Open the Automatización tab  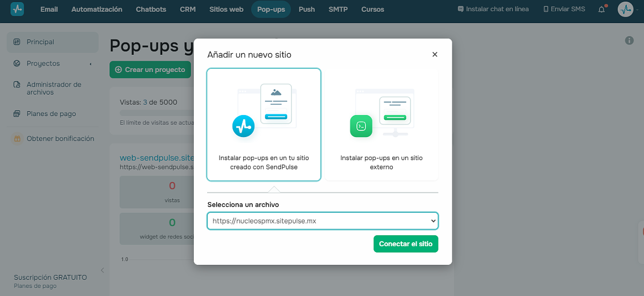click(x=97, y=9)
